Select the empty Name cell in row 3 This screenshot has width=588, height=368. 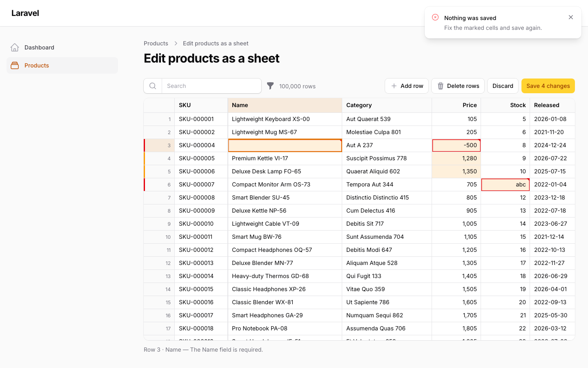pyautogui.click(x=285, y=145)
